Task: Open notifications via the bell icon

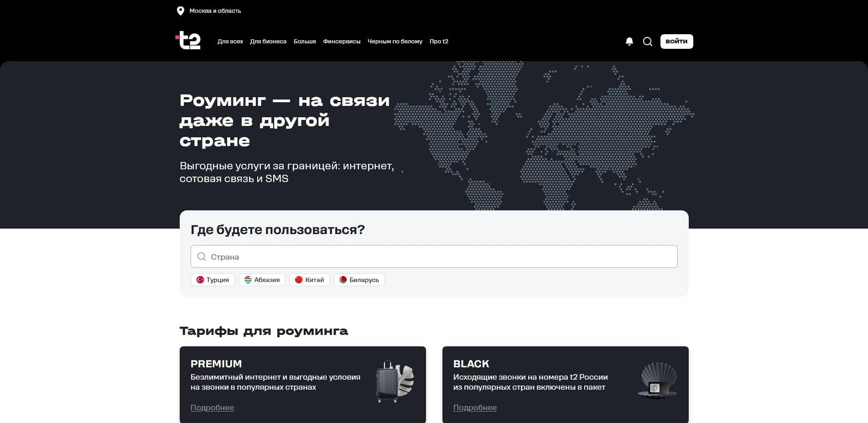Action: [x=629, y=42]
